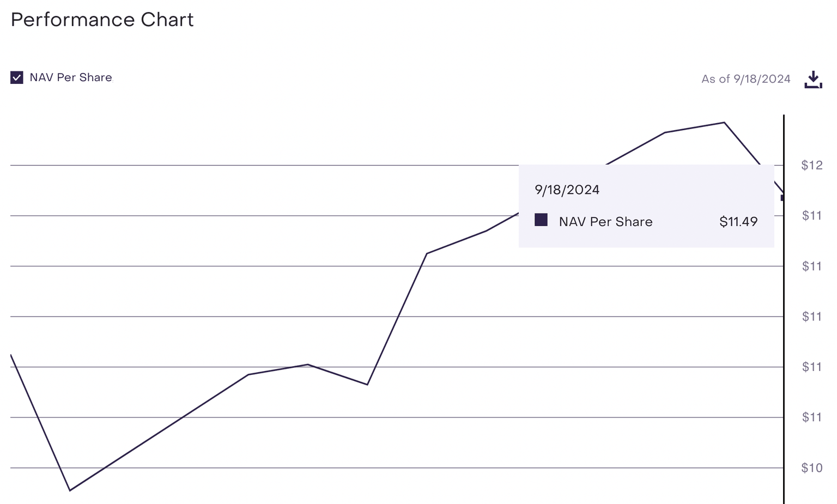Click the $11.49 value in tooltip
Screen dimensions: 837x504
point(738,221)
